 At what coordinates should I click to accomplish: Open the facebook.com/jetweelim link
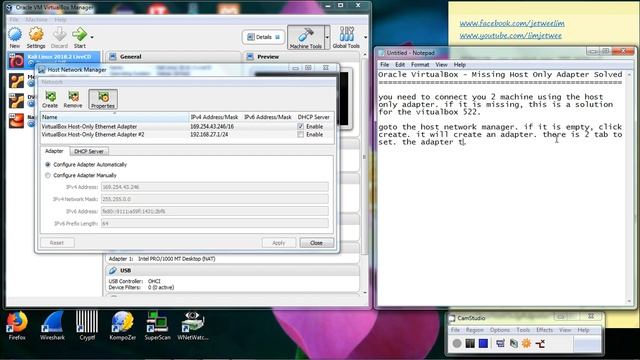(x=512, y=23)
